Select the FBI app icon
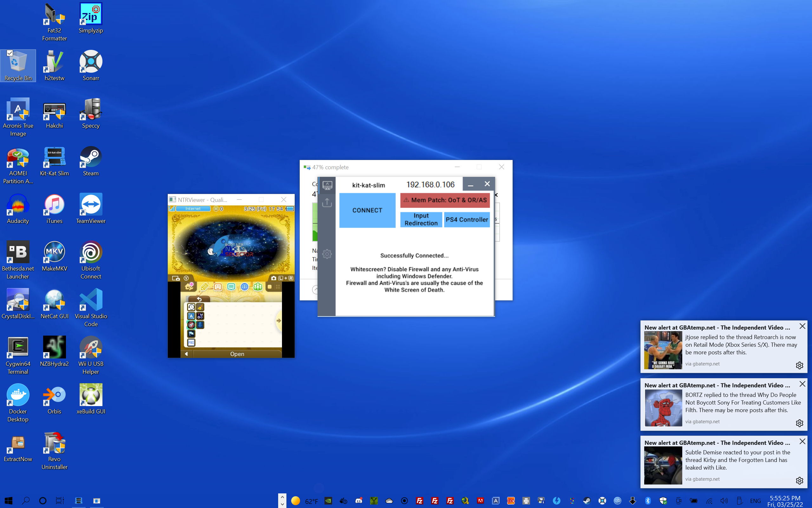 coord(191,343)
